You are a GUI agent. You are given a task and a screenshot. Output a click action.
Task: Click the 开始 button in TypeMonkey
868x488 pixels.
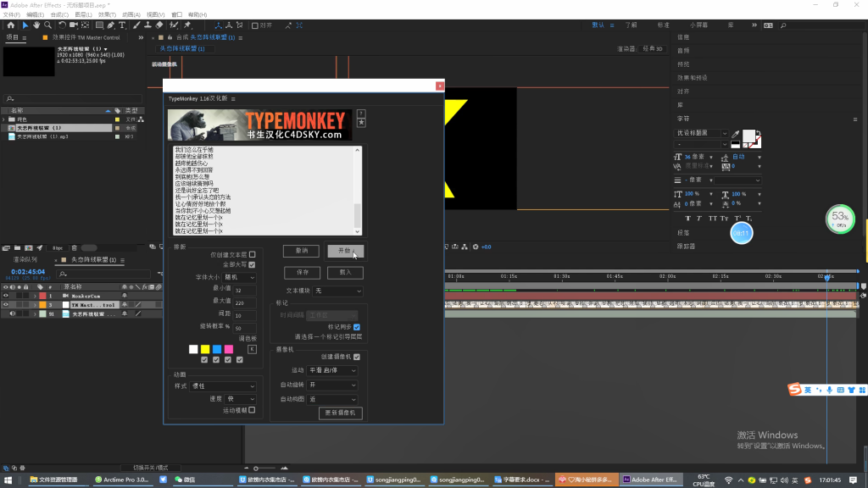[345, 251]
